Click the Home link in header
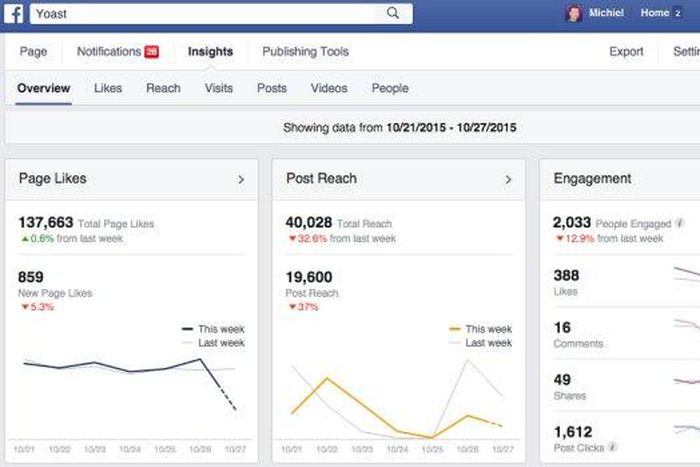700x467 pixels. point(654,13)
